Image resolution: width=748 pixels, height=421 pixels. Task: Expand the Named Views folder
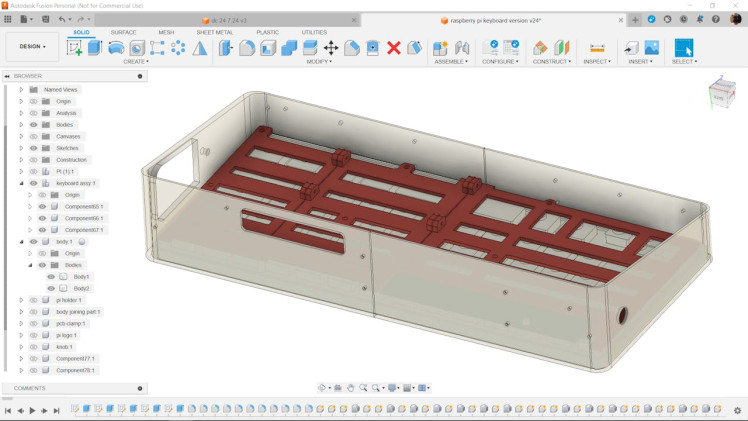tap(21, 89)
